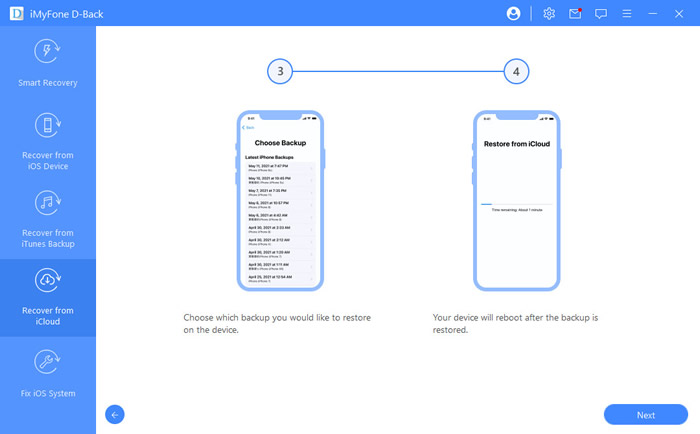This screenshot has height=434, width=700.
Task: Select the Smart Recovery label in the sidebar
Action: coord(48,82)
